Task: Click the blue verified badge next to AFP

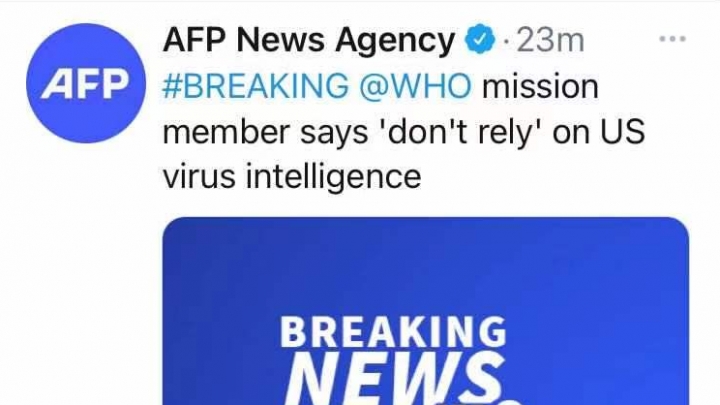Action: 480,39
